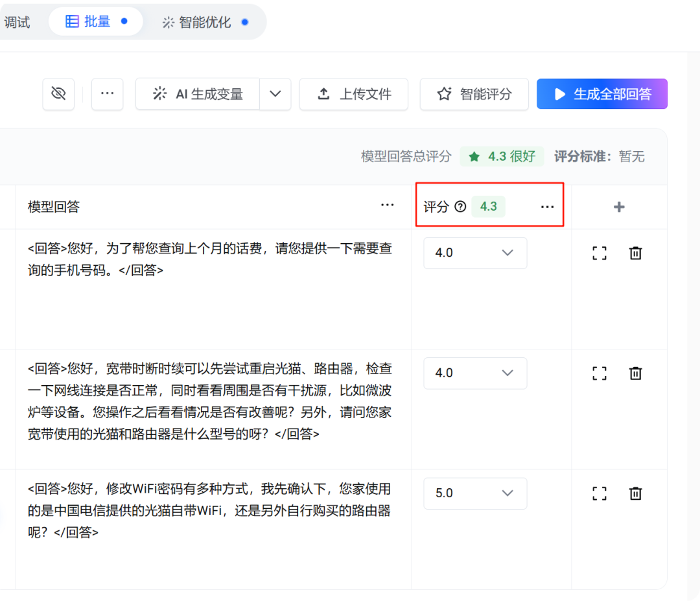
Task: Open the toolbar more-options ellipsis button
Action: click(108, 95)
